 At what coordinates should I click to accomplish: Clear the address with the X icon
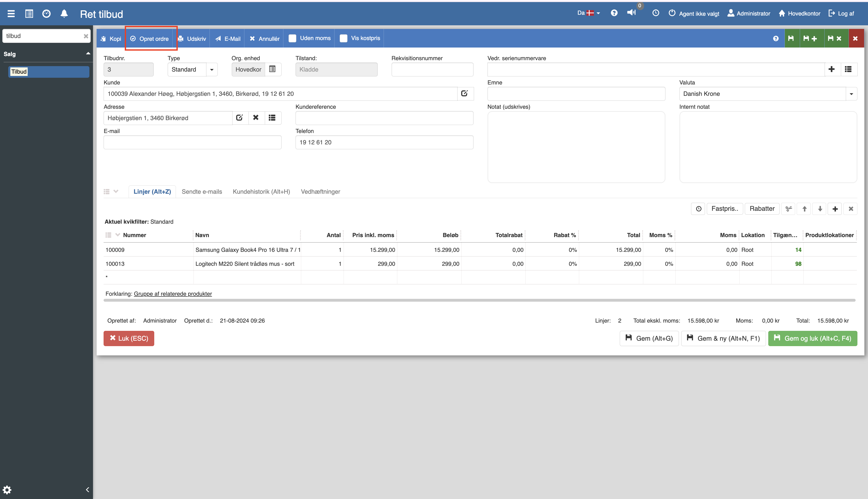pyautogui.click(x=256, y=118)
